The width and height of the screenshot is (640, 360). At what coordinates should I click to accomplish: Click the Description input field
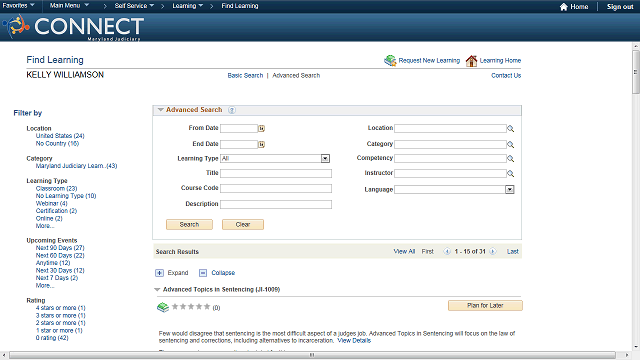click(x=276, y=204)
